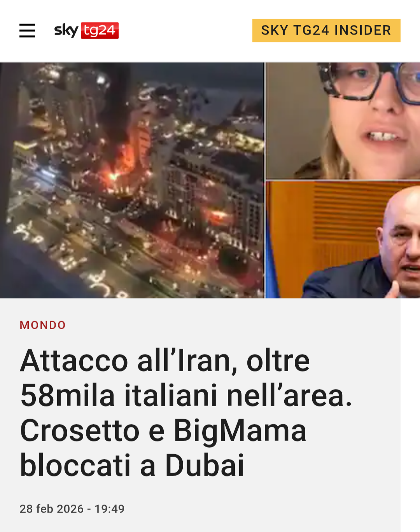Open the burning building aerial photo

point(132,180)
